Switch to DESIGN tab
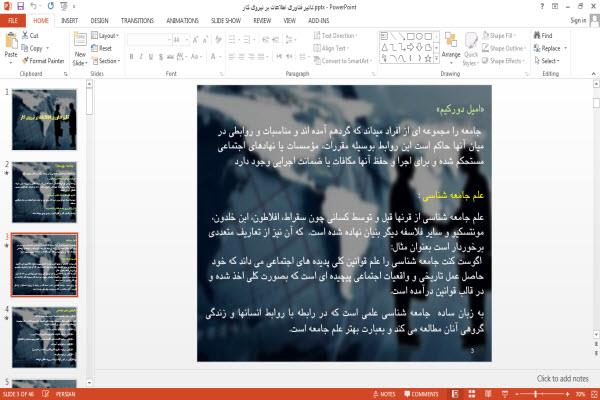 pos(99,21)
